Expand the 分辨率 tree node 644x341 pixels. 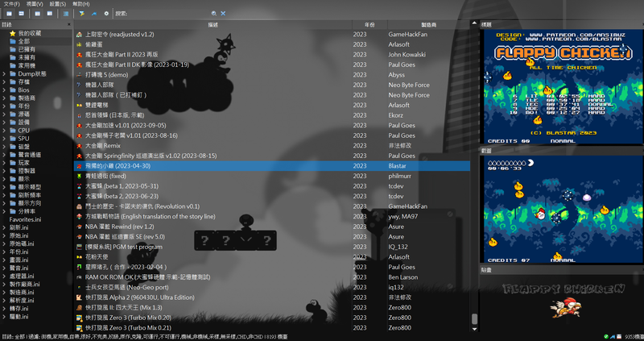tap(4, 211)
